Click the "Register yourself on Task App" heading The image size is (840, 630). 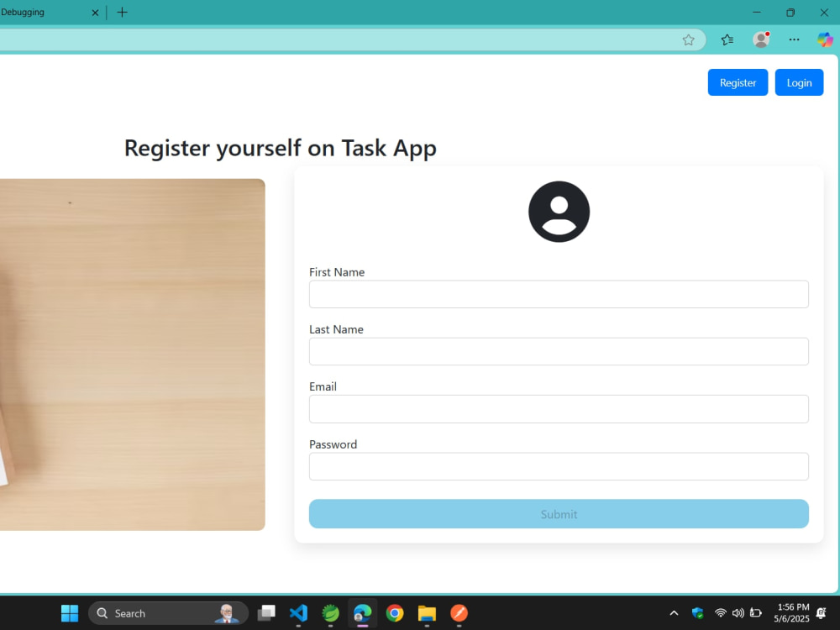(x=281, y=149)
